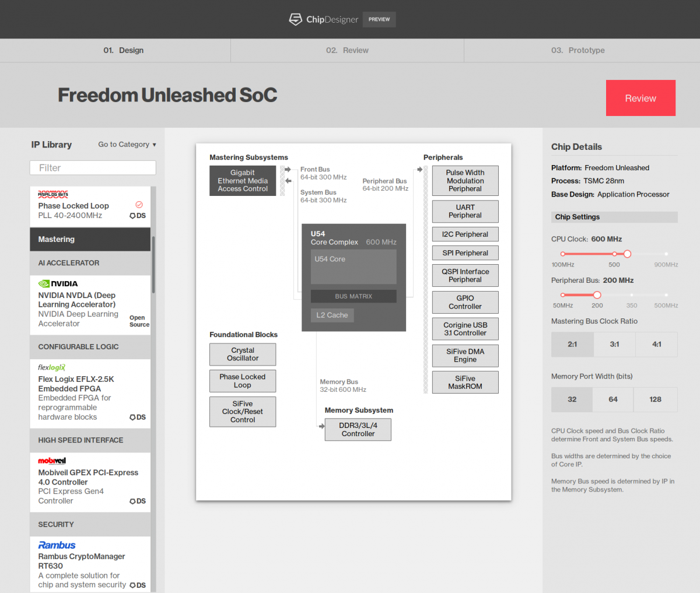Select the U54 Core block
Screen dimensions: 700x593
click(353, 266)
